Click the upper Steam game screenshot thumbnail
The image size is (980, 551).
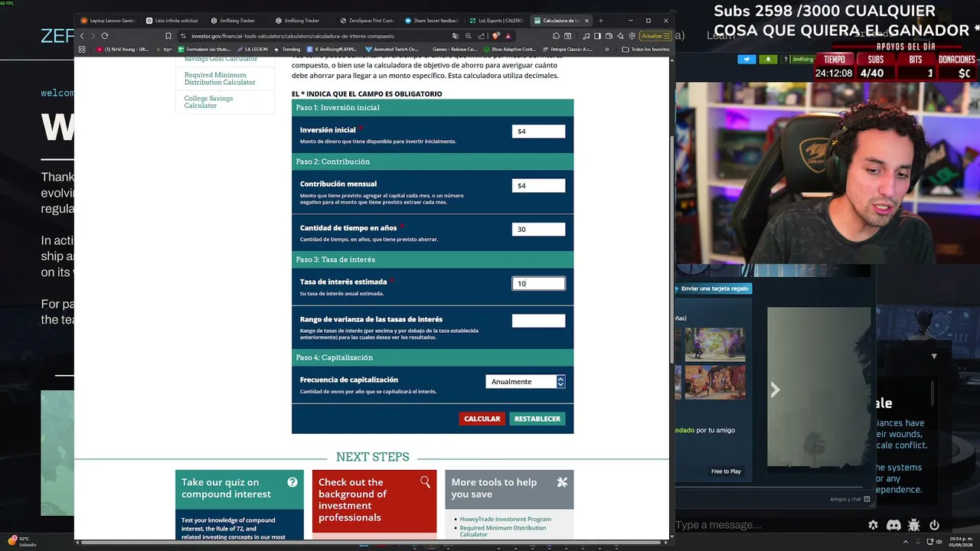(715, 344)
